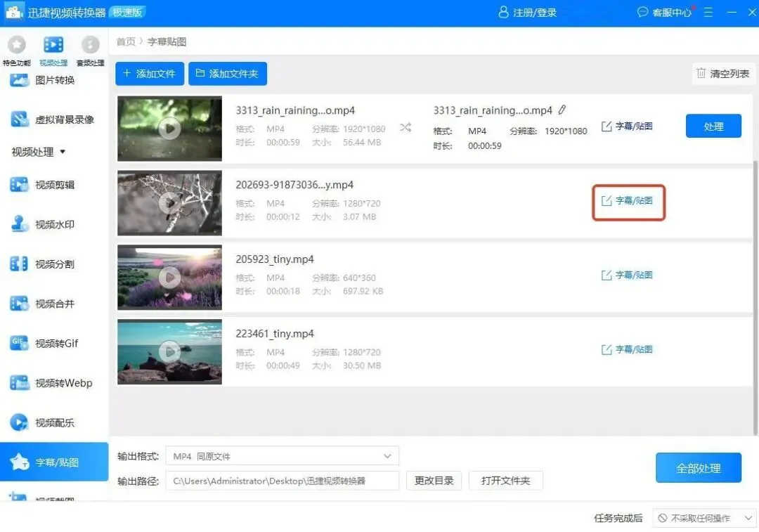Switch to the 音频处理 tab
Image resolution: width=759 pixels, height=532 pixels.
point(90,51)
